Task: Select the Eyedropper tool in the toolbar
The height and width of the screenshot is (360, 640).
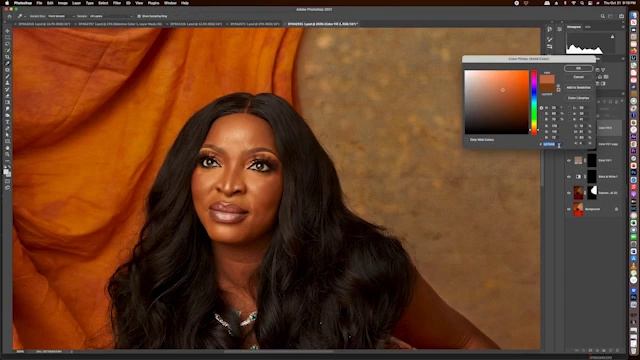Action: [x=7, y=63]
